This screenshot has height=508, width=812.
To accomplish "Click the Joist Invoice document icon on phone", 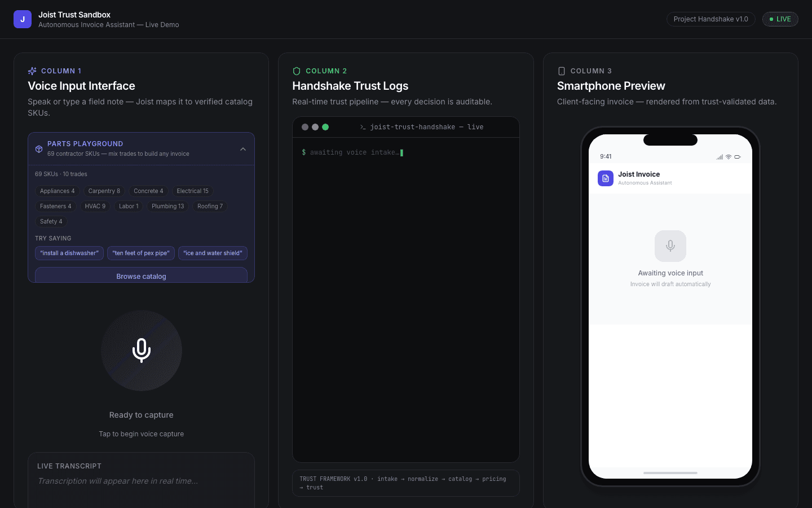I will coord(606,178).
